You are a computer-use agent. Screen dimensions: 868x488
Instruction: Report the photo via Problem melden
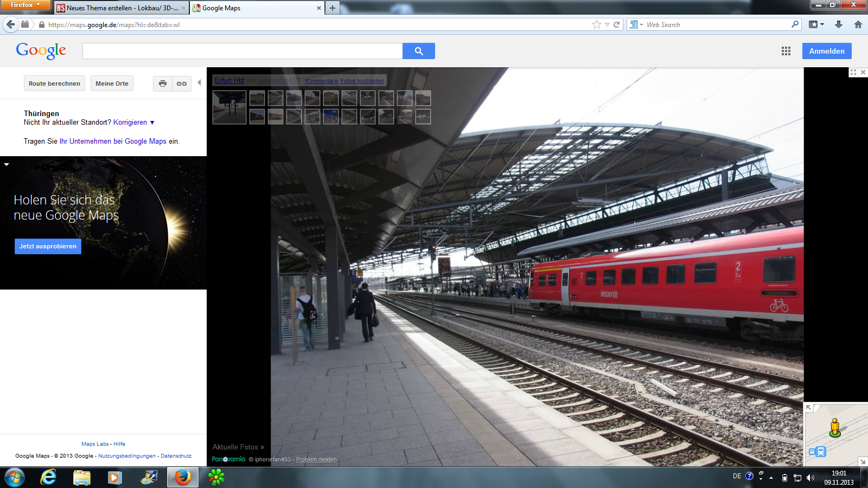[x=316, y=460]
